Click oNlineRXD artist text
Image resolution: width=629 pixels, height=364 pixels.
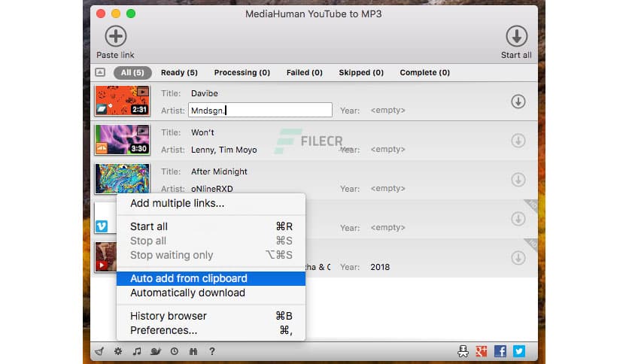tap(212, 189)
